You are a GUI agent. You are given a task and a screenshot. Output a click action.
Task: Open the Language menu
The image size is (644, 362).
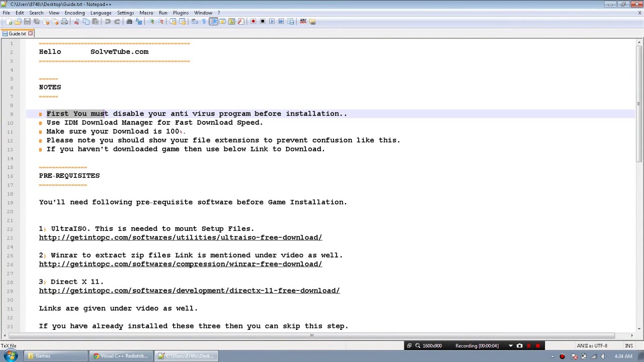click(101, 13)
